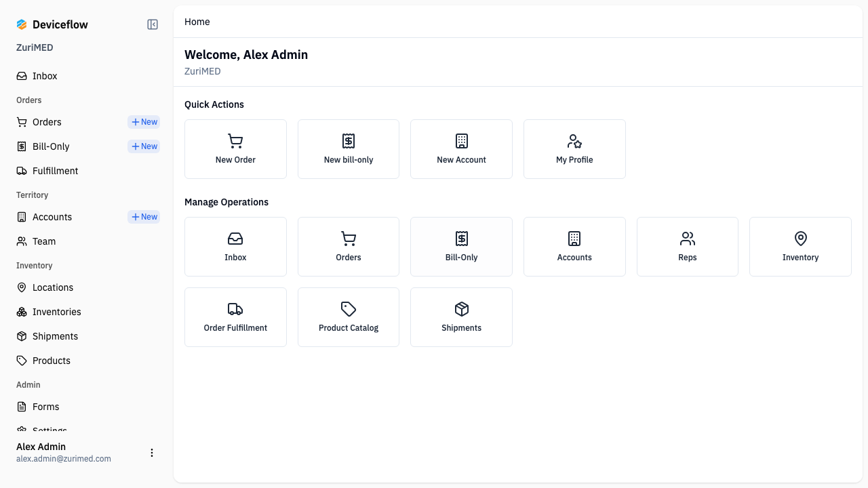This screenshot has height=488, width=868.
Task: Click the Bill-Only receipt icon in sidebar
Action: pos(21,146)
